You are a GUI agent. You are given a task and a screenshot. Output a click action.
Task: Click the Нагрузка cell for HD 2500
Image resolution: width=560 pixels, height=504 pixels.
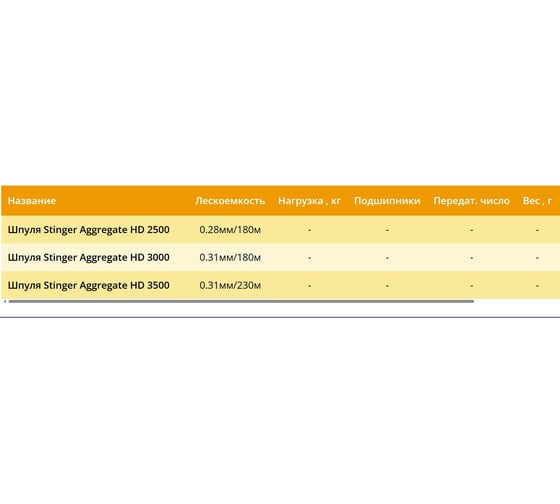(309, 230)
